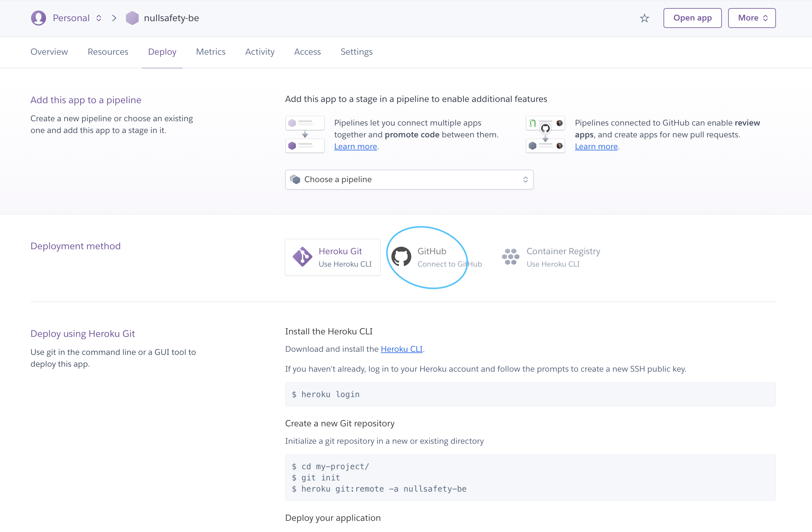This screenshot has height=532, width=812.
Task: Click the favorite star icon
Action: tap(644, 18)
